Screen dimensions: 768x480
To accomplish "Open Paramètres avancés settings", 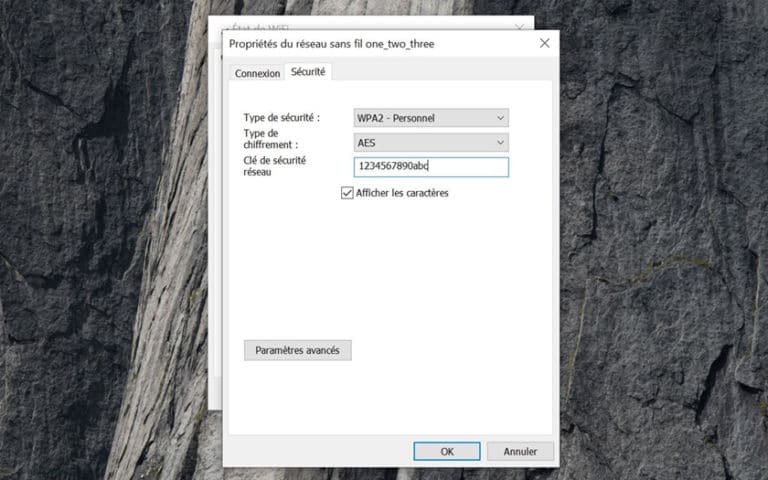I will point(297,351).
